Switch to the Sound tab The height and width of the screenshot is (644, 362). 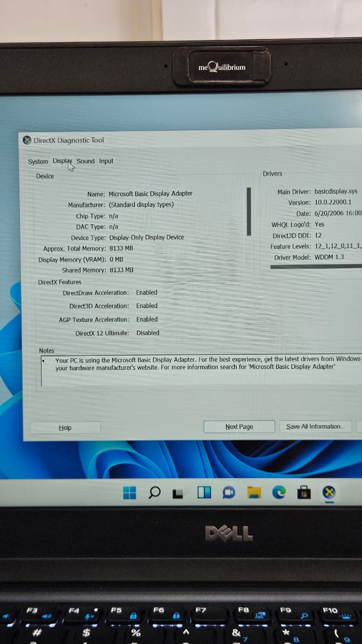pyautogui.click(x=85, y=161)
